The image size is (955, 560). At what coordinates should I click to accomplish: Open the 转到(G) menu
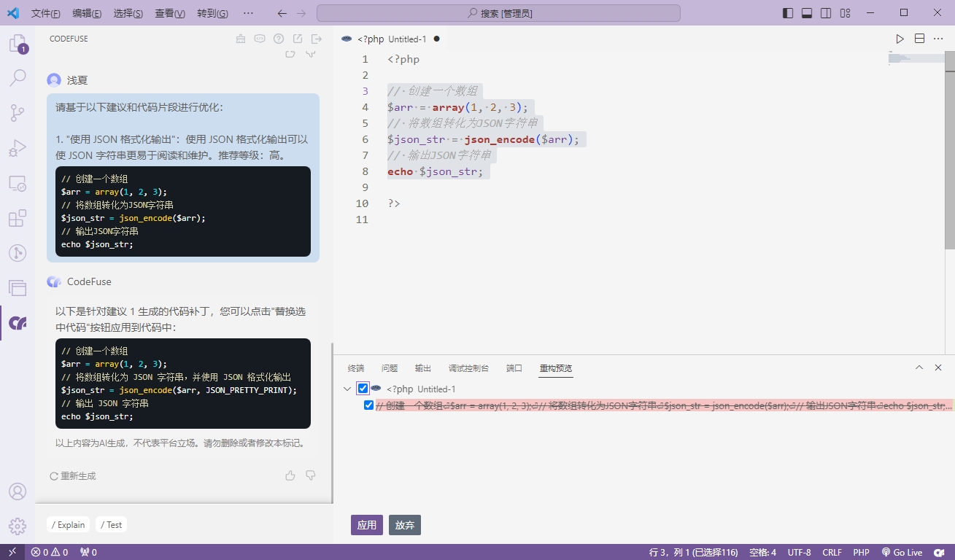[x=212, y=13]
